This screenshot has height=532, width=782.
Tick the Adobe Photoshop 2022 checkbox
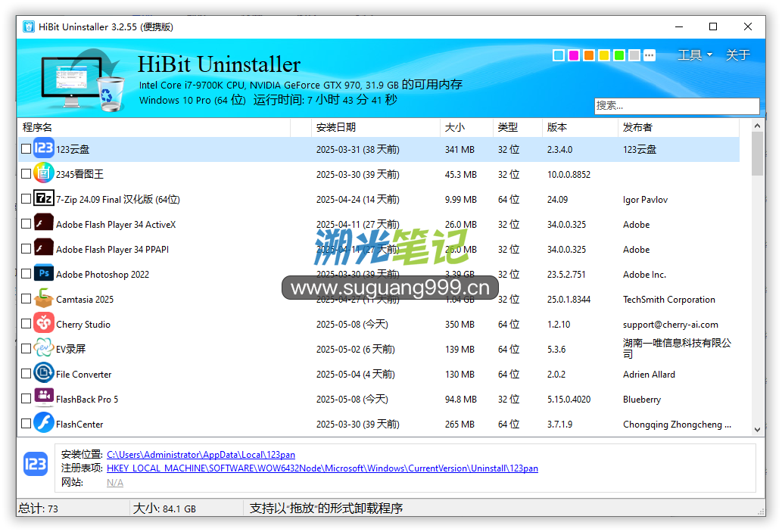26,273
